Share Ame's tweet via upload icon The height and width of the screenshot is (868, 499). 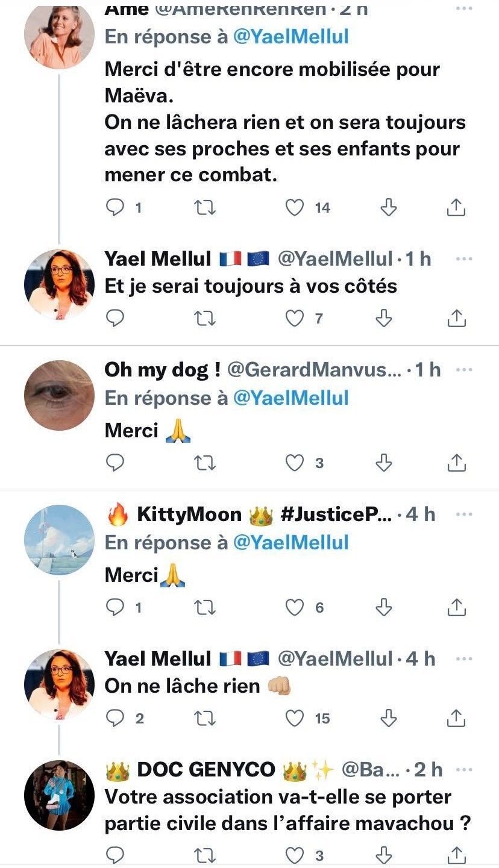(x=456, y=208)
